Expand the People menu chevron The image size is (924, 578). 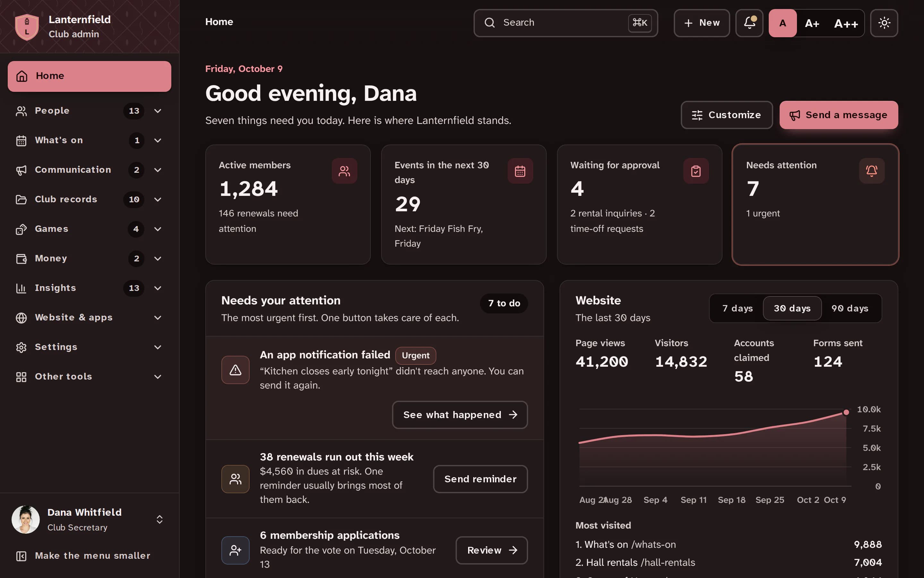coord(158,111)
